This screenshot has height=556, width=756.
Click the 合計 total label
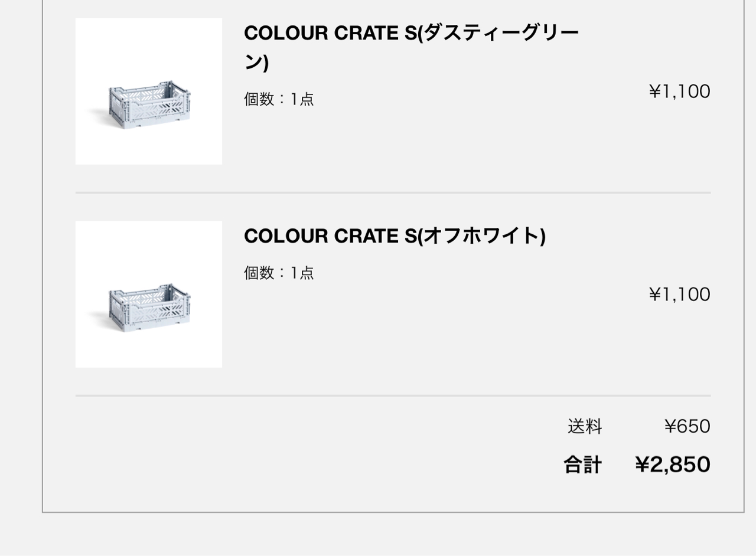point(582,465)
